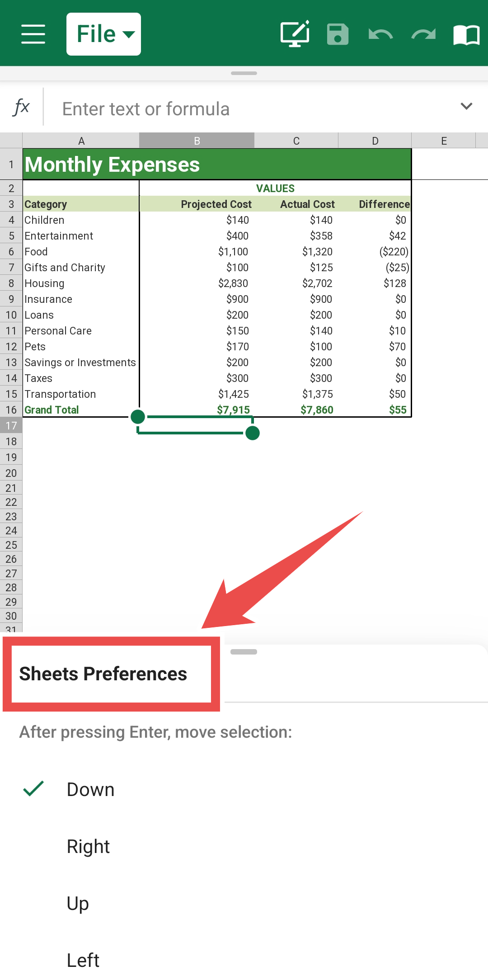Tap the Enter text or formula field
The width and height of the screenshot is (488, 980).
coord(244,109)
